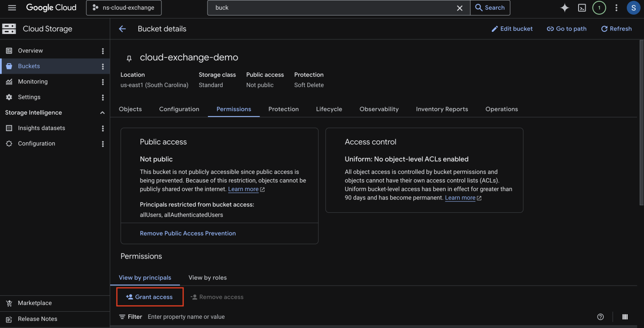Open the Operations tab
The height and width of the screenshot is (328, 644).
pos(501,109)
